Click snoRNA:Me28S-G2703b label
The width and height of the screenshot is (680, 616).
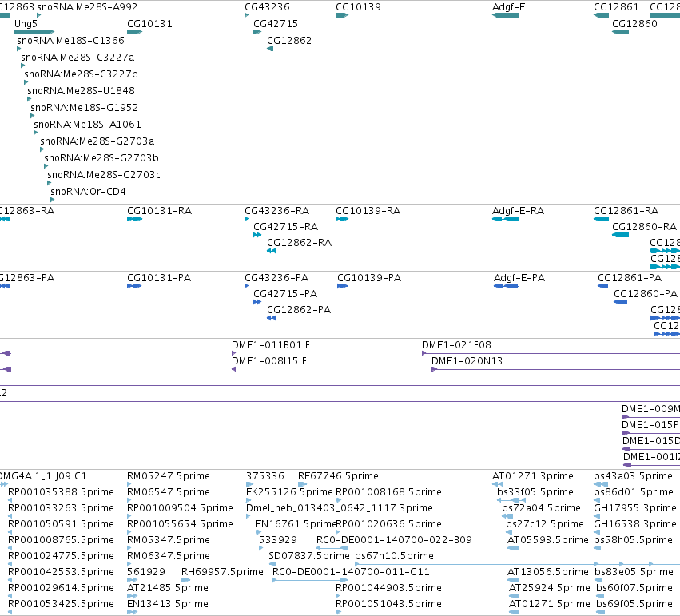(101, 157)
